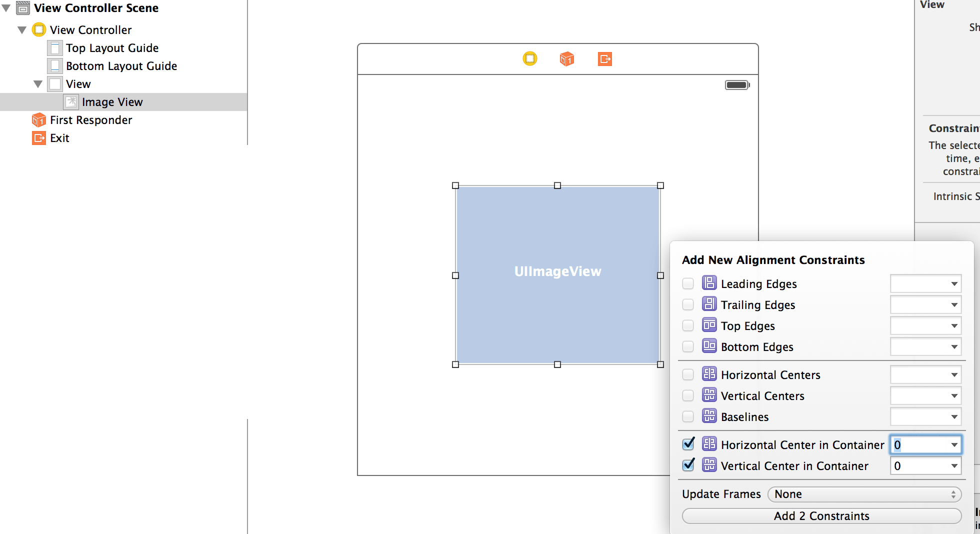The width and height of the screenshot is (980, 534).
Task: Click the Baselines alignment icon
Action: click(709, 416)
